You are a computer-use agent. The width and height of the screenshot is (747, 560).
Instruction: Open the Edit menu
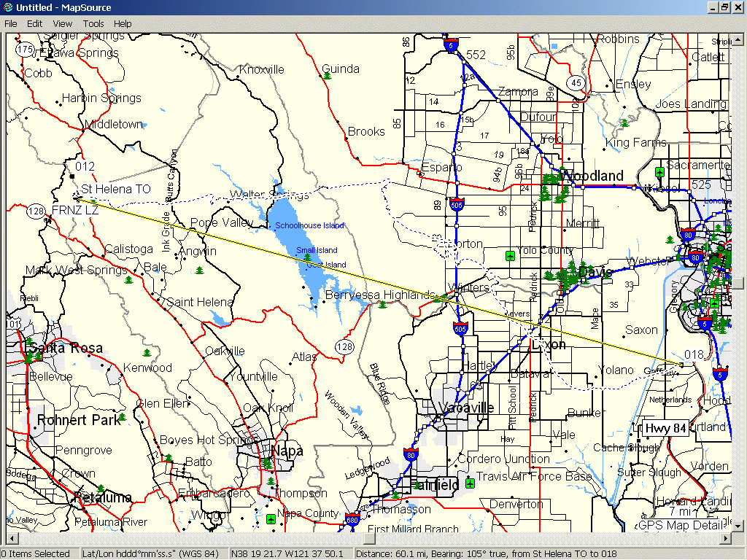point(34,24)
